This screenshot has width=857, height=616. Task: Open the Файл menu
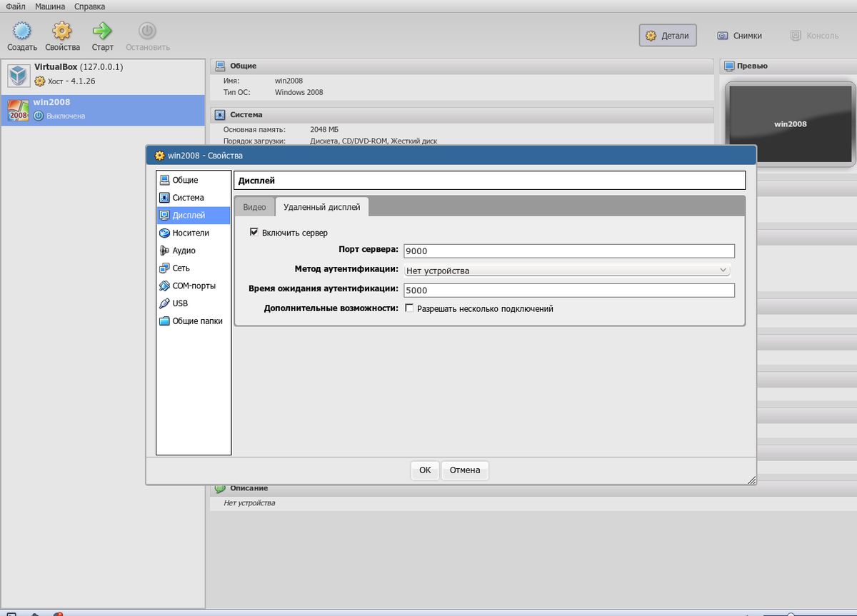[x=16, y=6]
